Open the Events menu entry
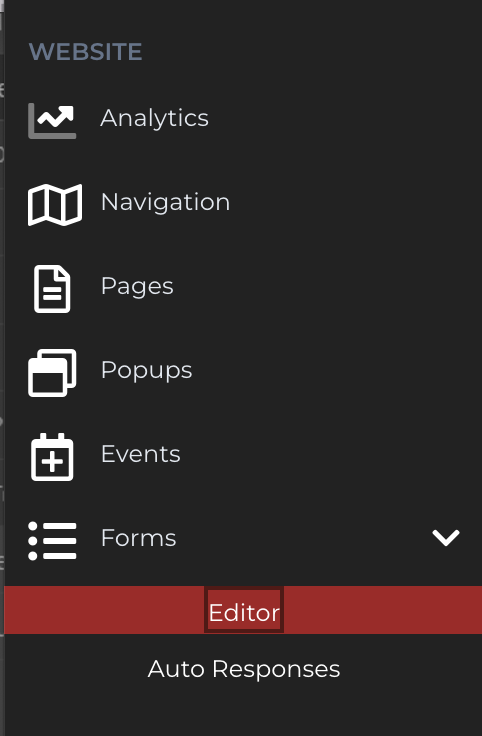This screenshot has height=736, width=482. click(140, 454)
